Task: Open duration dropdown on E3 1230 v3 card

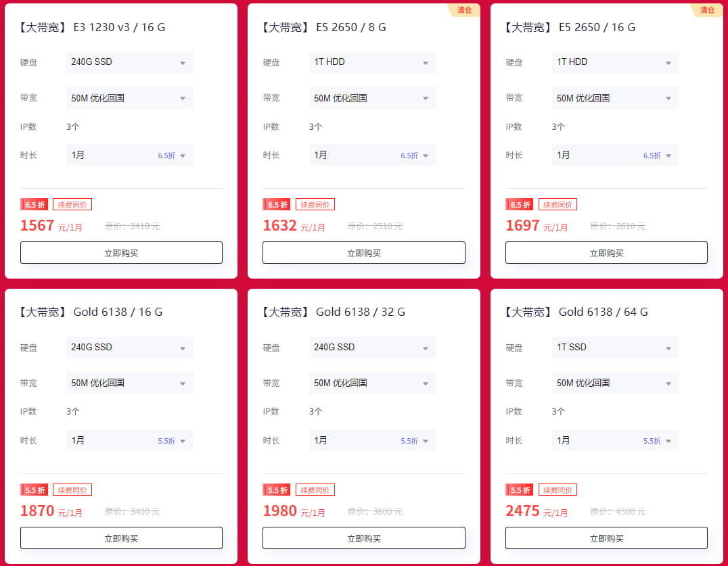Action: tap(129, 155)
